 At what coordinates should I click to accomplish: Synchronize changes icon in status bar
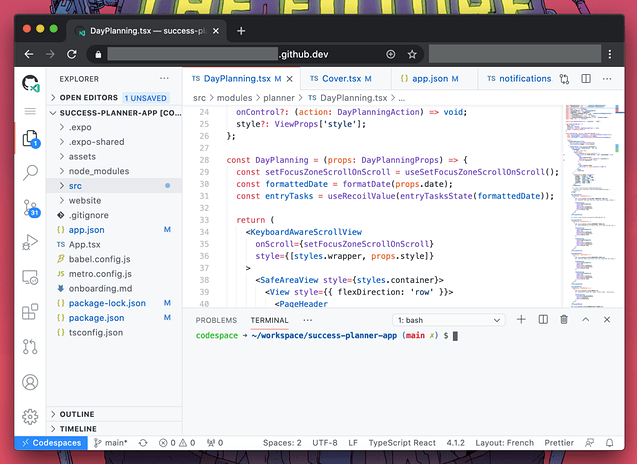tap(143, 443)
